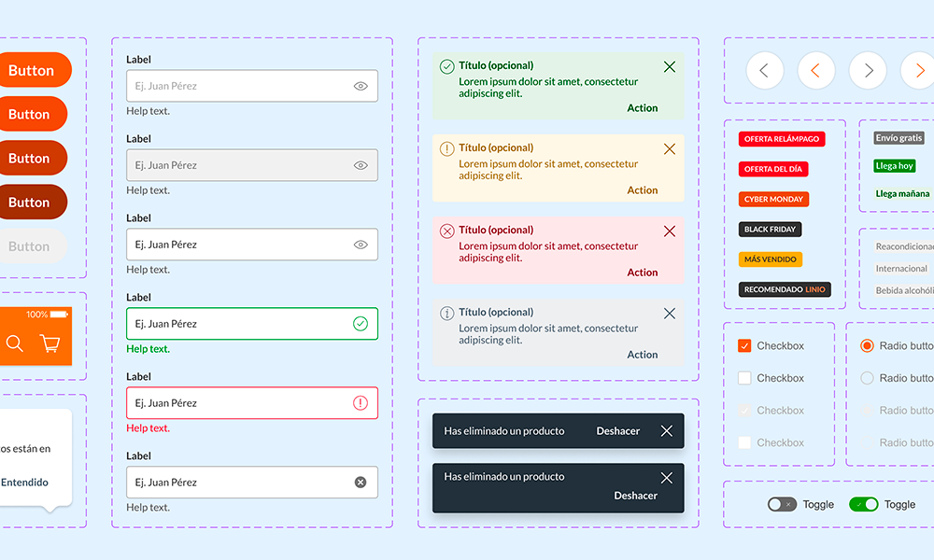Click the 'Deshacer' action in the toast

click(616, 430)
